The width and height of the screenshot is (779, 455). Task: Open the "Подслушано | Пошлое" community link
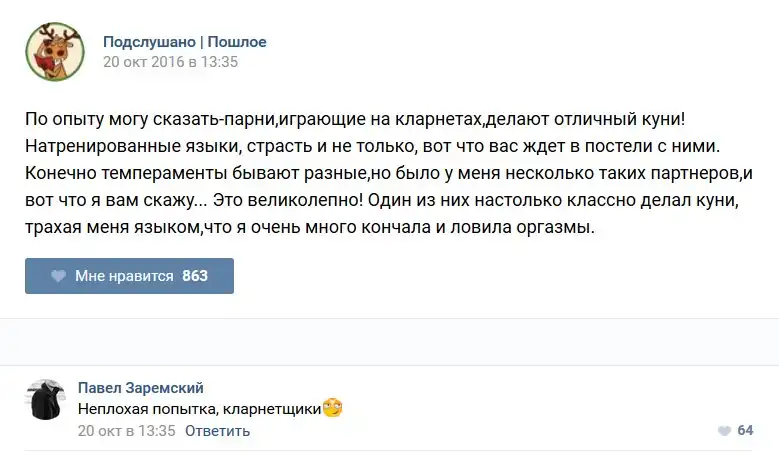(185, 42)
